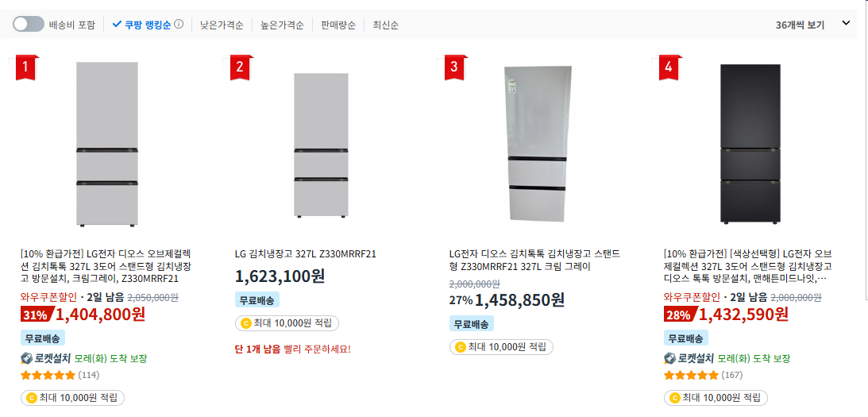Click the rank 3 red ribbon badge
The height and width of the screenshot is (417, 868).
[454, 67]
